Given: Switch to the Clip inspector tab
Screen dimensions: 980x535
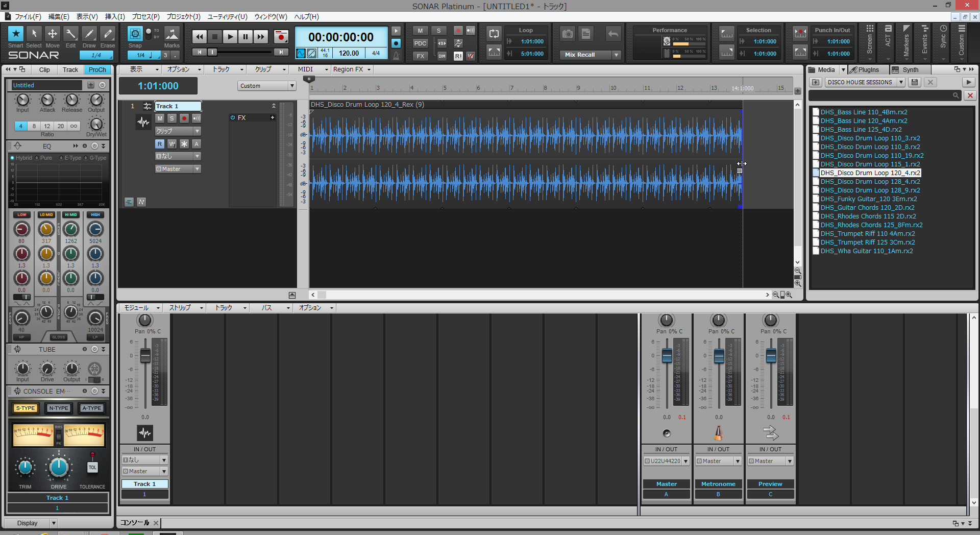Looking at the screenshot, I should click(44, 70).
